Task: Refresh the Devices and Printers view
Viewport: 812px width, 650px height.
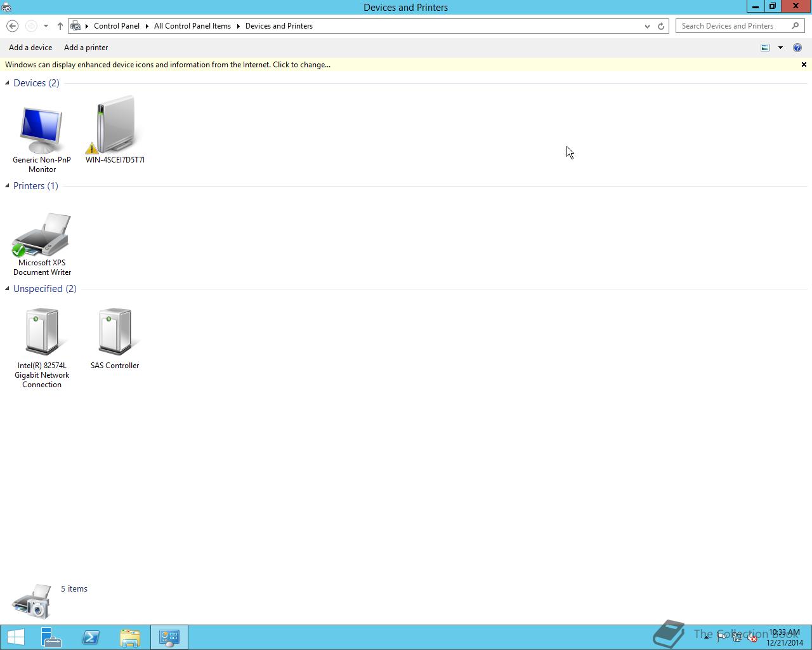Action: click(x=661, y=26)
